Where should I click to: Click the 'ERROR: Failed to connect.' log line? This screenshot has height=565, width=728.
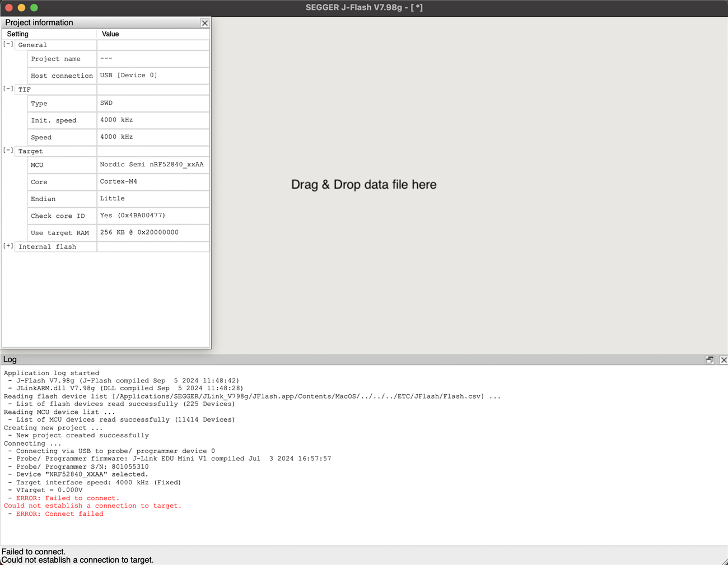(x=68, y=498)
